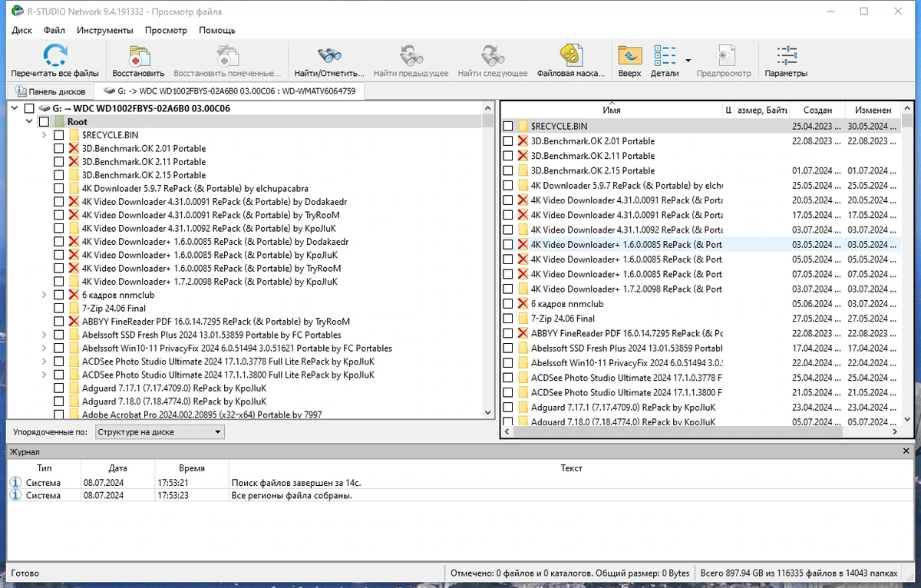Switch to the Панель дисков tab

point(50,91)
